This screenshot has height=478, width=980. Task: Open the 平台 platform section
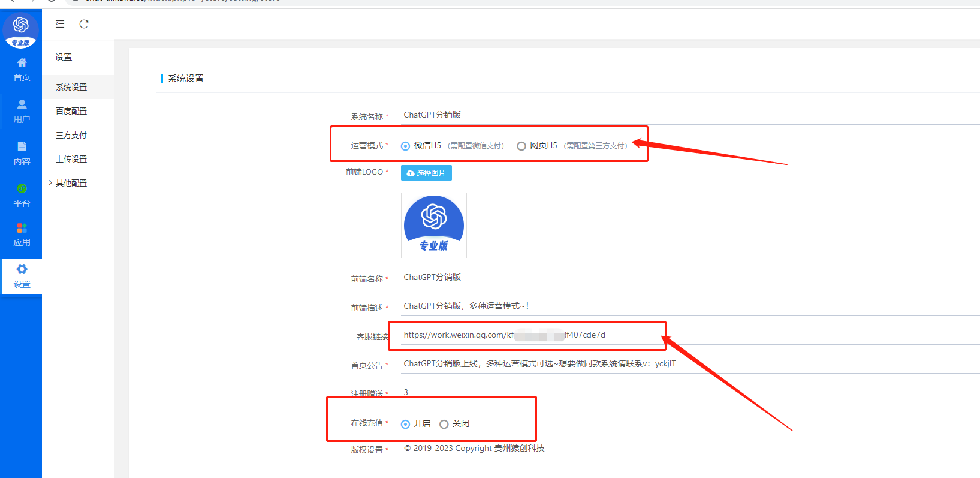tap(22, 196)
